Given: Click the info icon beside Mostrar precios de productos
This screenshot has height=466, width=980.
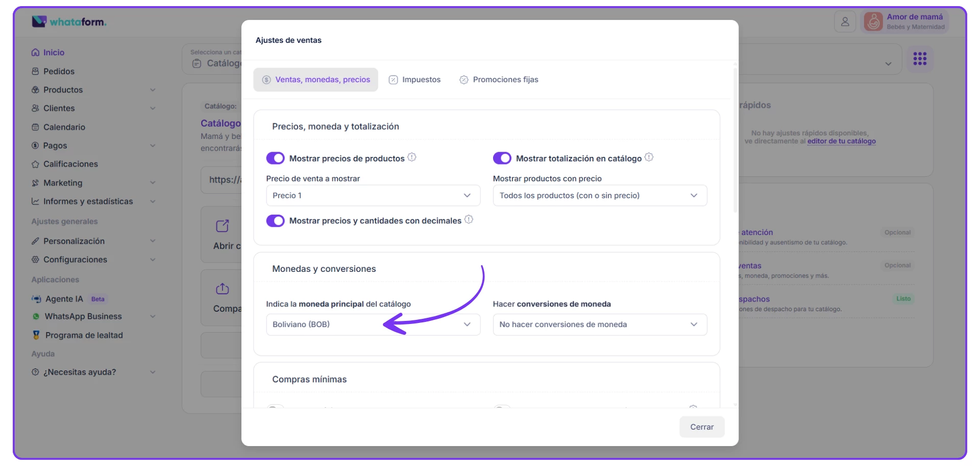Looking at the screenshot, I should (x=412, y=157).
